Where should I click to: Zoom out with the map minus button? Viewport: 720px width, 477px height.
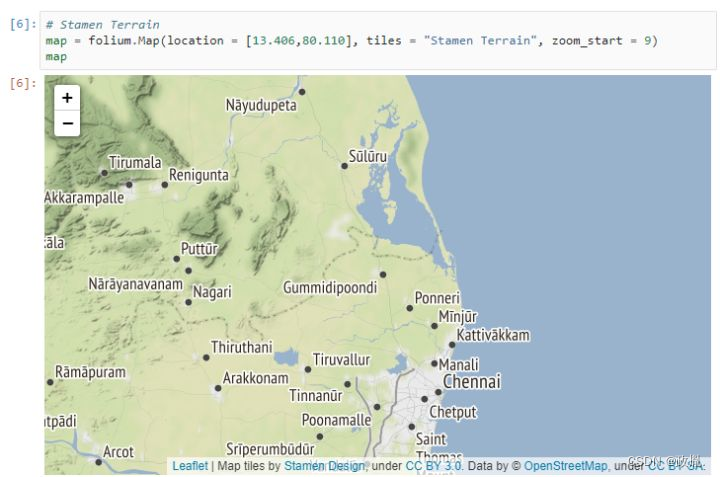point(67,123)
